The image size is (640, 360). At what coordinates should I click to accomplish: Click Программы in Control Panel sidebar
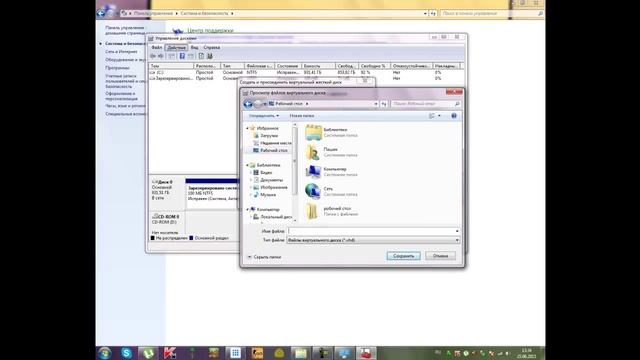[117, 68]
